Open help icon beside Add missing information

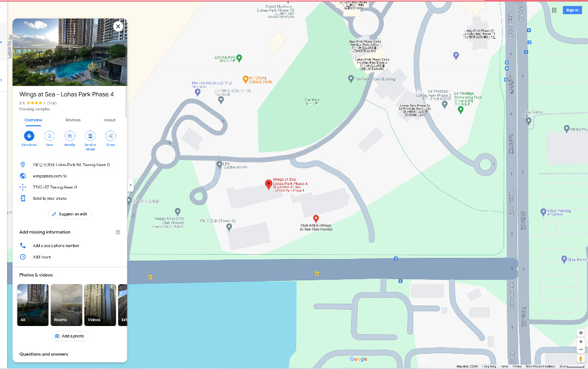click(x=118, y=232)
